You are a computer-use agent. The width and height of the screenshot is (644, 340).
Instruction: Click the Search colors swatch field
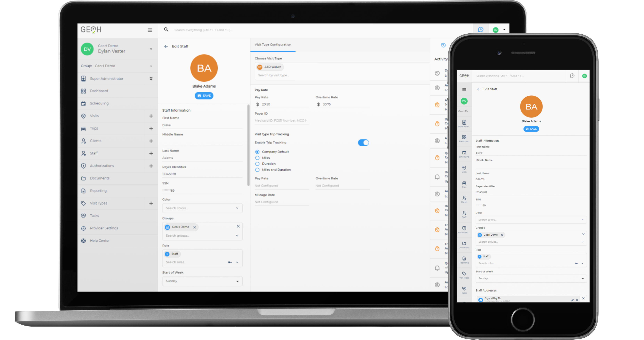point(197,208)
